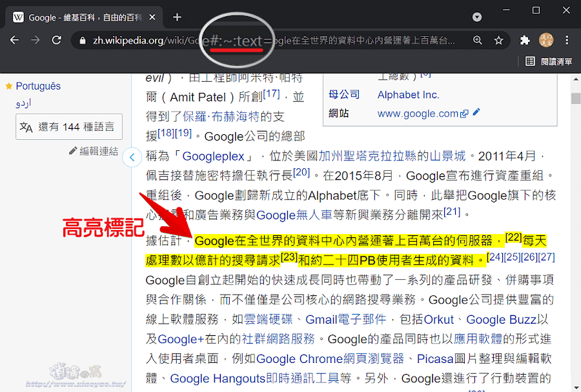Click the page vertical scrollbar thumb
The image size is (581, 392).
575,99
